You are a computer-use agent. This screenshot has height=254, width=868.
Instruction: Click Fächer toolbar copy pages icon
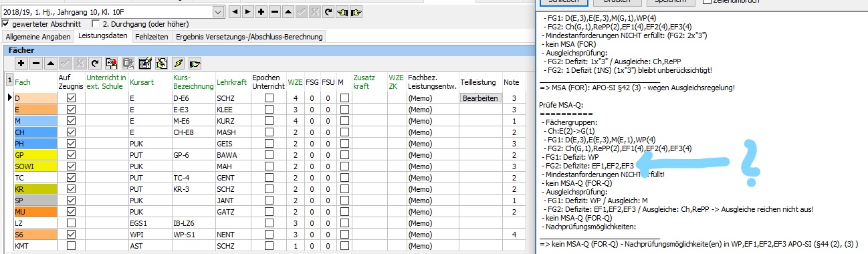pos(161,63)
